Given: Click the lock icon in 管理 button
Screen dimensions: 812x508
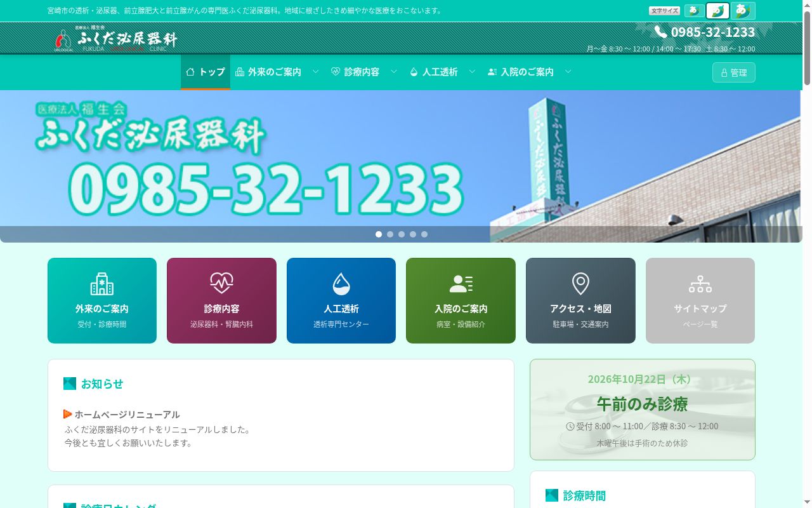Looking at the screenshot, I should point(724,73).
